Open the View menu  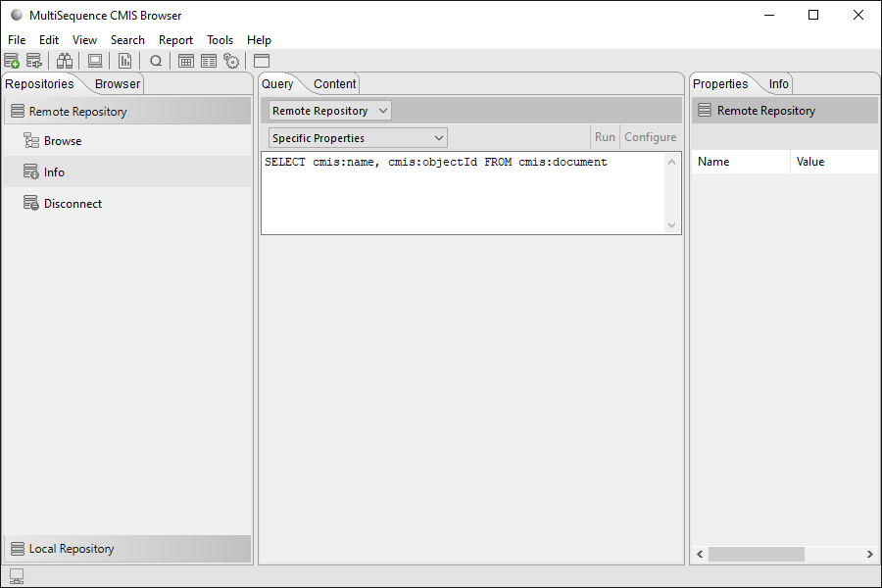(84, 40)
